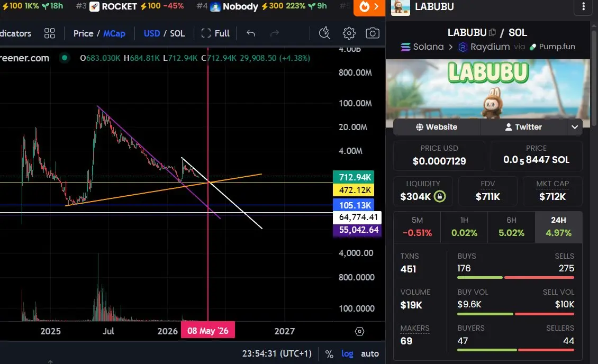
Task: Click the BUY VOL $9.6K value
Action: (x=469, y=304)
